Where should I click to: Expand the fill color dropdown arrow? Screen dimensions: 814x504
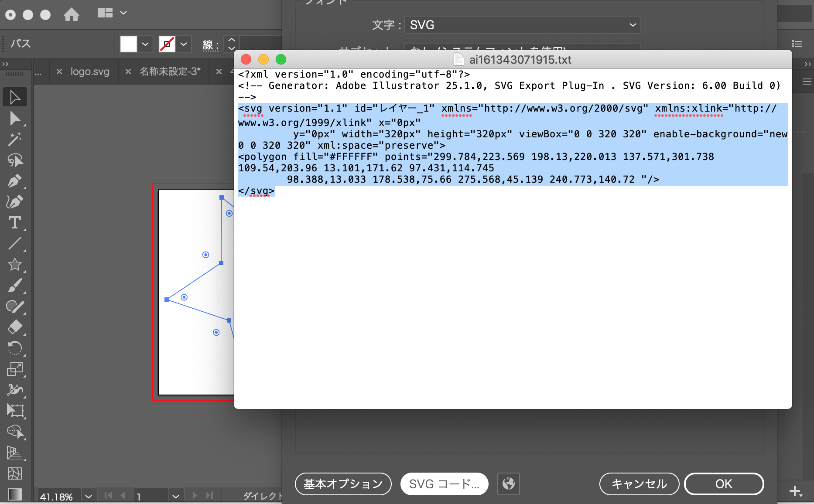point(145,44)
